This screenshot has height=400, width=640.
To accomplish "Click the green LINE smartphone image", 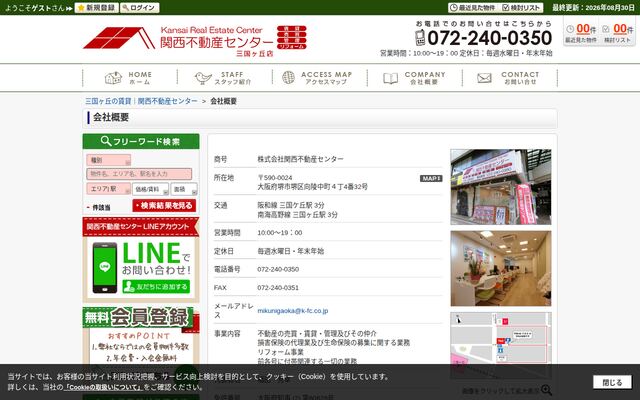I will [105, 268].
